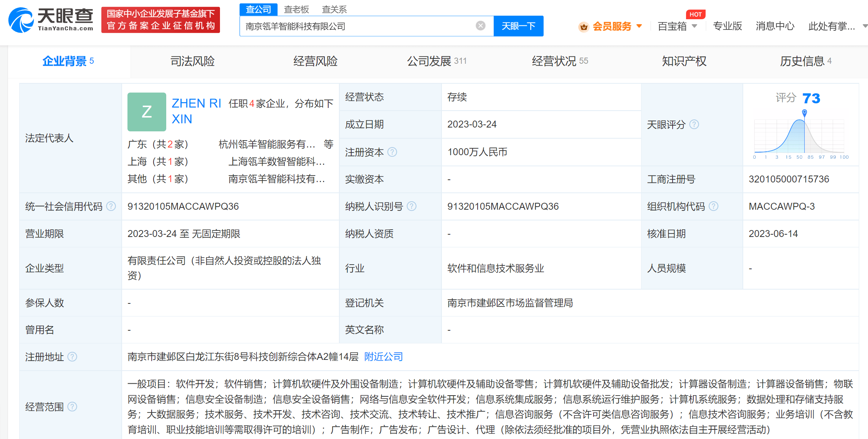This screenshot has height=439, width=868.
Task: Switch to 查关系 search tab
Action: (334, 9)
